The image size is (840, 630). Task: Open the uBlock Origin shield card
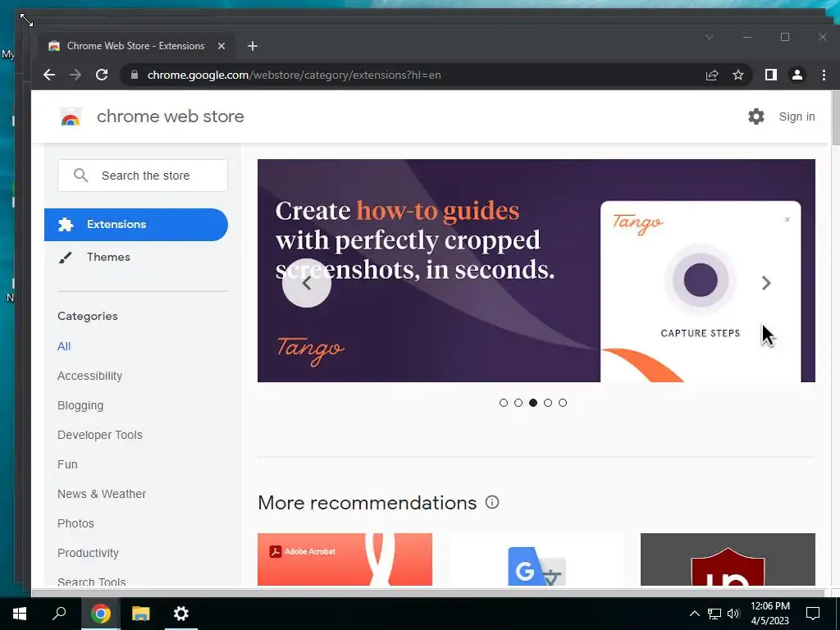(728, 559)
